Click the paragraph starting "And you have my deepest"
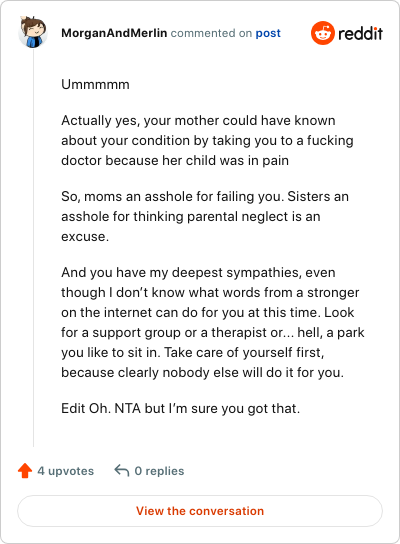400x544 pixels. tap(213, 323)
